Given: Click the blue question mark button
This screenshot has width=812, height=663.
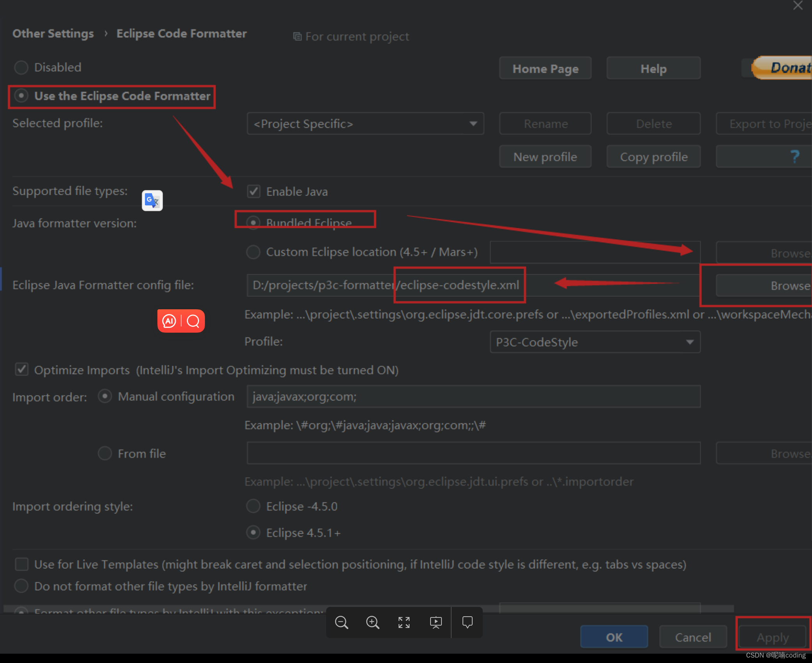Looking at the screenshot, I should click(x=764, y=157).
